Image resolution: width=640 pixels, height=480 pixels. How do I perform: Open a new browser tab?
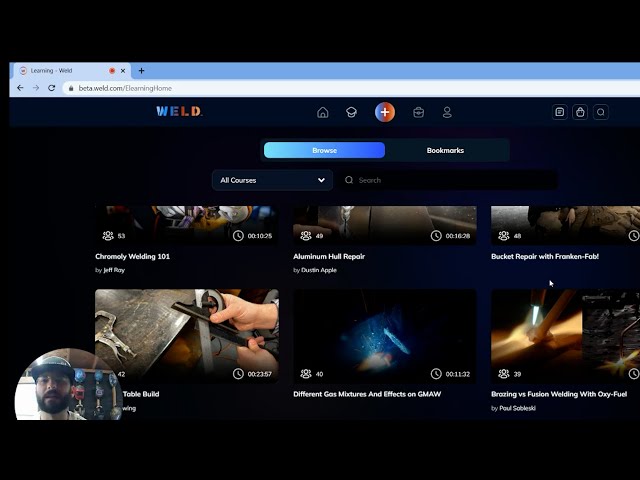click(x=141, y=71)
